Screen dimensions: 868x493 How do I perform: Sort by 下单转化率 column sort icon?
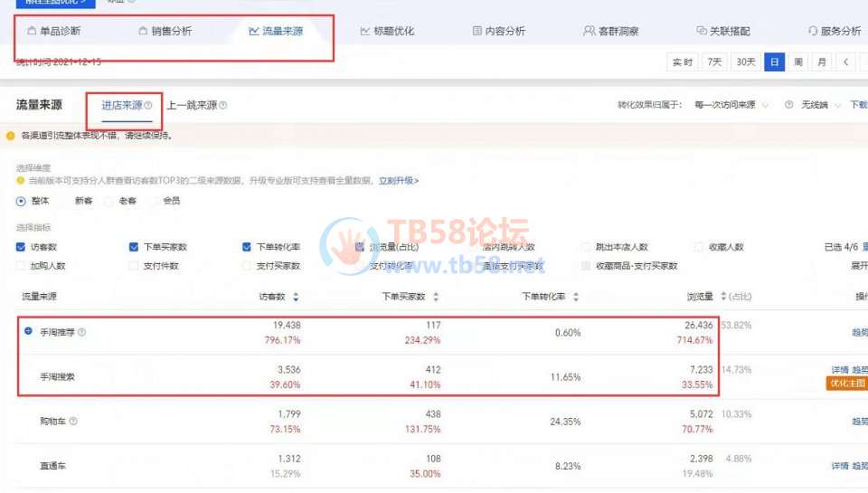[x=576, y=297]
